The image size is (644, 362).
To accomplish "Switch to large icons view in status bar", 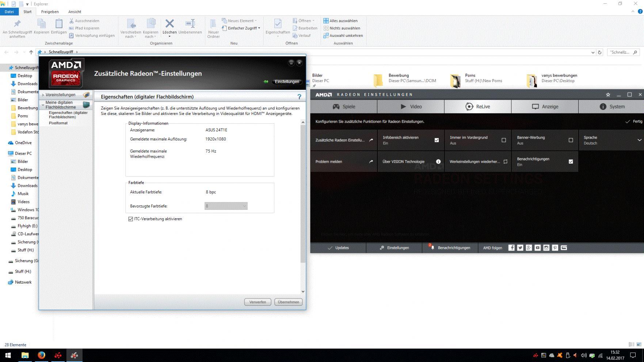I will [x=639, y=344].
